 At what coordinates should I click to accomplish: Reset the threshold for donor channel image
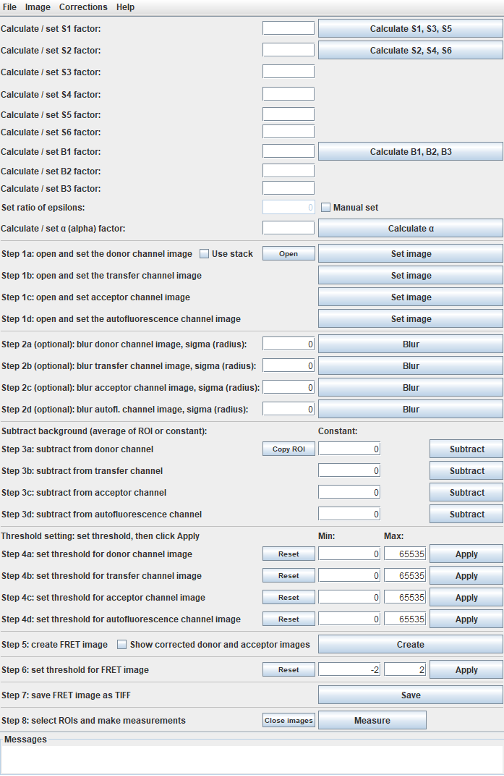click(x=288, y=554)
